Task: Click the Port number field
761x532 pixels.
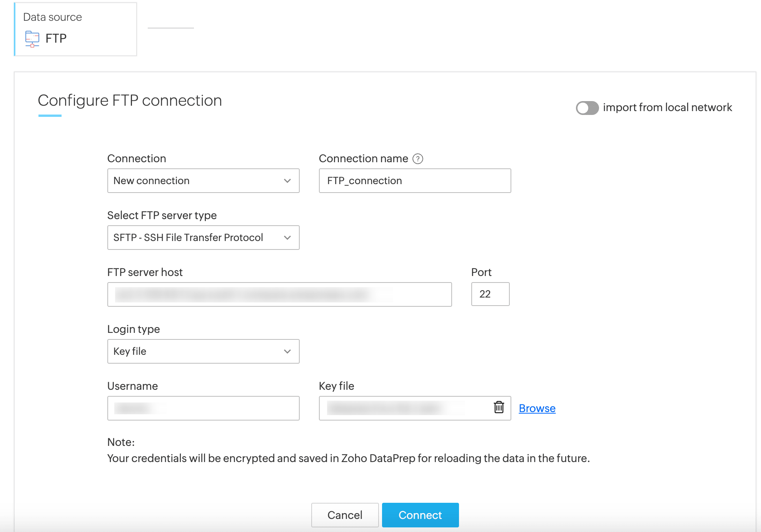Action: (490, 294)
